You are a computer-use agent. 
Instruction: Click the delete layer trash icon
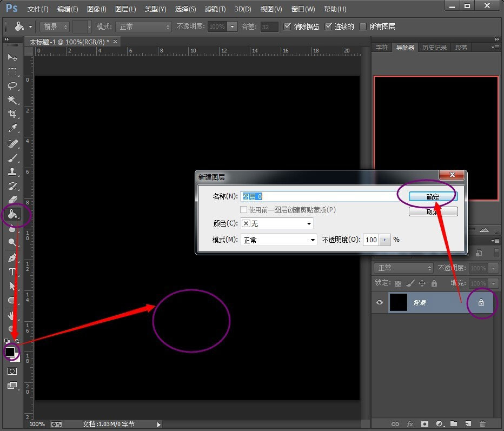click(x=483, y=424)
